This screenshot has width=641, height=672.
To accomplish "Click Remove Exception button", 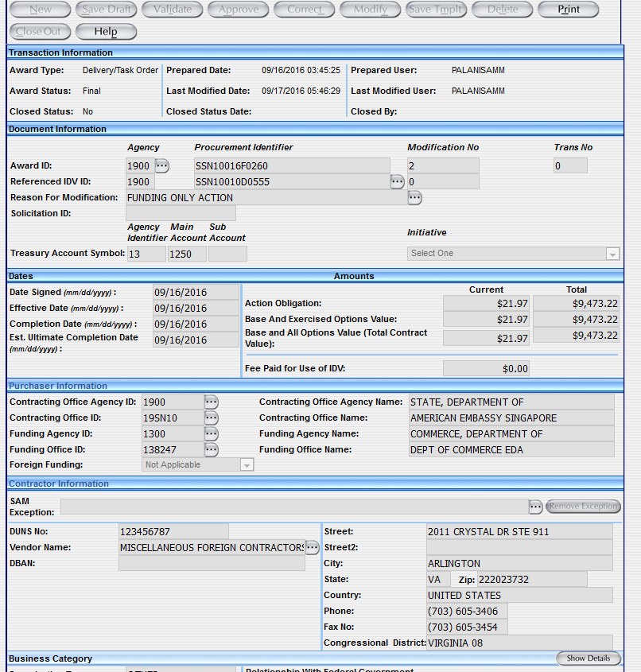I will pyautogui.click(x=583, y=507).
